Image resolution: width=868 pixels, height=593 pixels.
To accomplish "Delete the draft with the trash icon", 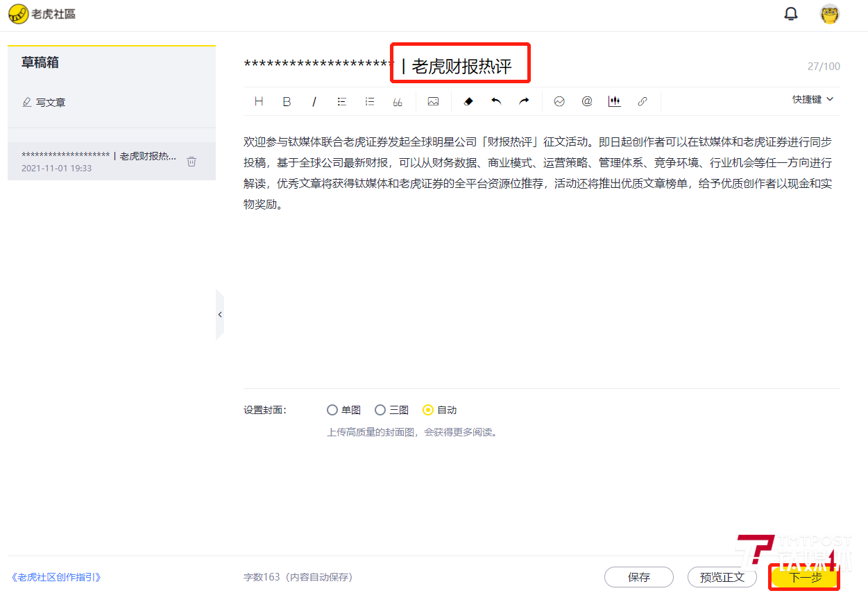I will 192,160.
